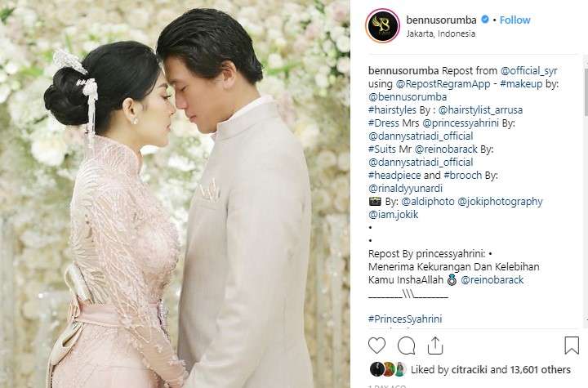Open the #makeup hashtag

521,84
